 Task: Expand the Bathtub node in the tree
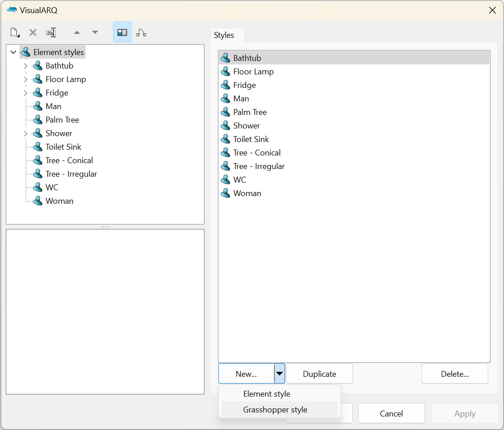[x=25, y=66]
